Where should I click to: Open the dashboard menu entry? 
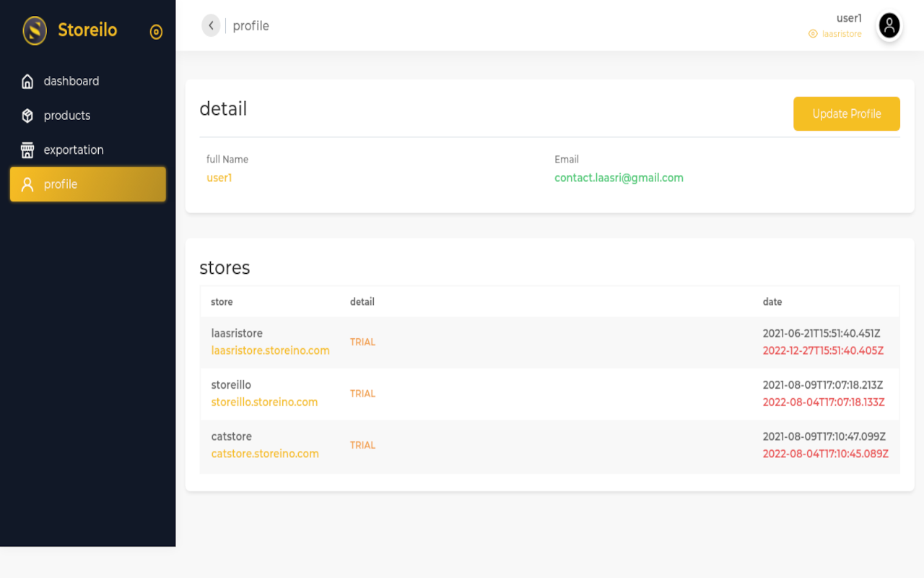[71, 81]
